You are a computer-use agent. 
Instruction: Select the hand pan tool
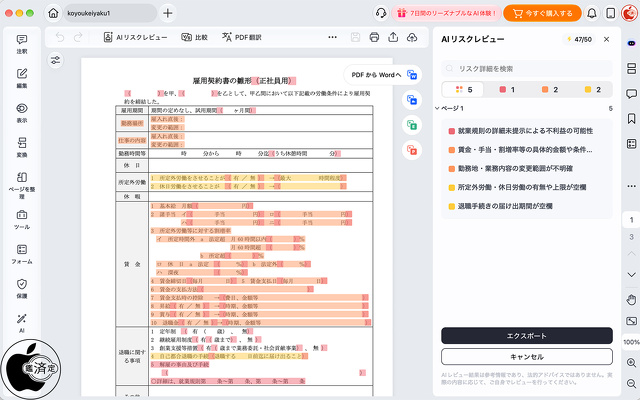pos(631,300)
